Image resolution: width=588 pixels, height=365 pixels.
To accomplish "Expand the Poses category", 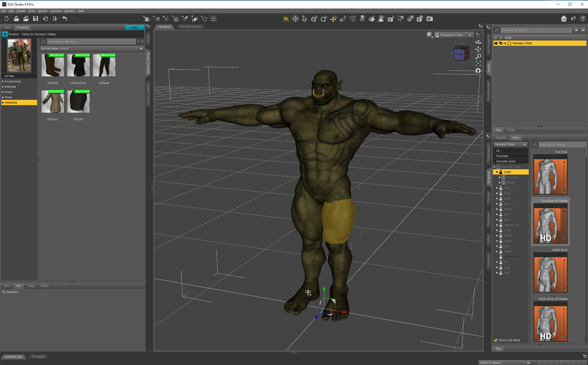I will pyautogui.click(x=3, y=92).
